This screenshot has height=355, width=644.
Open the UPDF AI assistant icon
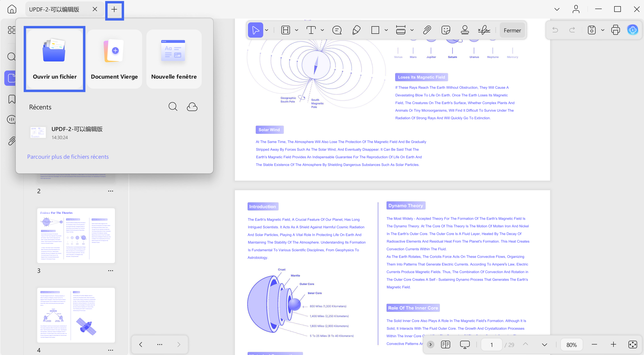pyautogui.click(x=633, y=30)
